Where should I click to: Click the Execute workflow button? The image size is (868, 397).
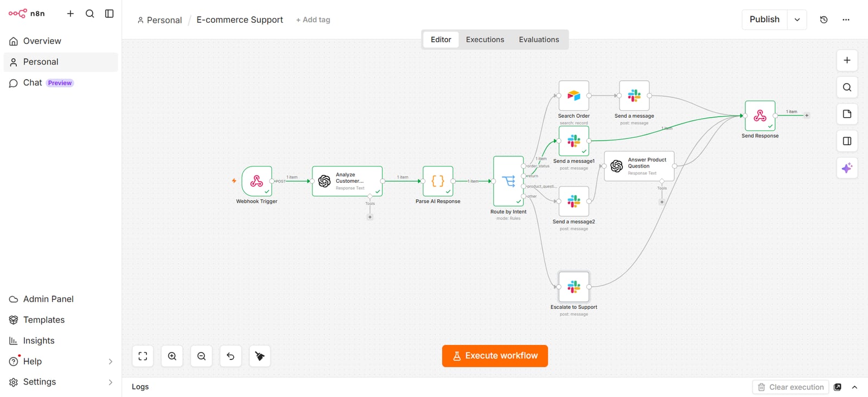coord(495,356)
